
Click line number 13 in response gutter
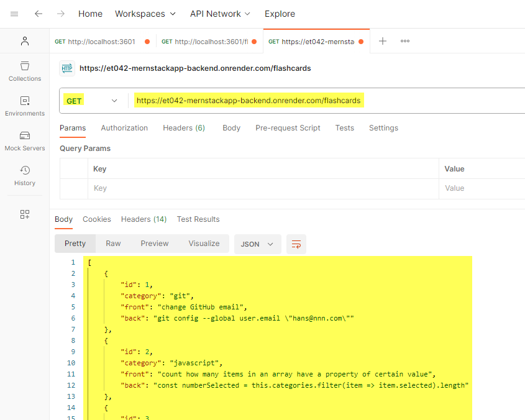click(71, 396)
